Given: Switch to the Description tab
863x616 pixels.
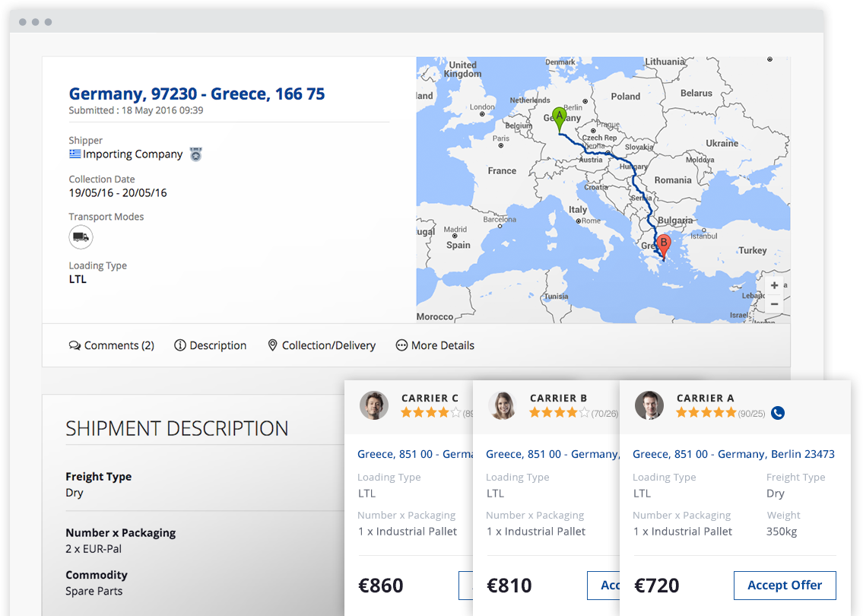Looking at the screenshot, I should (211, 345).
